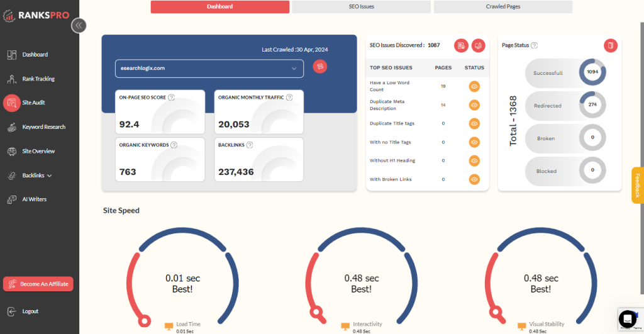Click Redirected pages donut 274
This screenshot has width=644, height=334.
pos(592,105)
